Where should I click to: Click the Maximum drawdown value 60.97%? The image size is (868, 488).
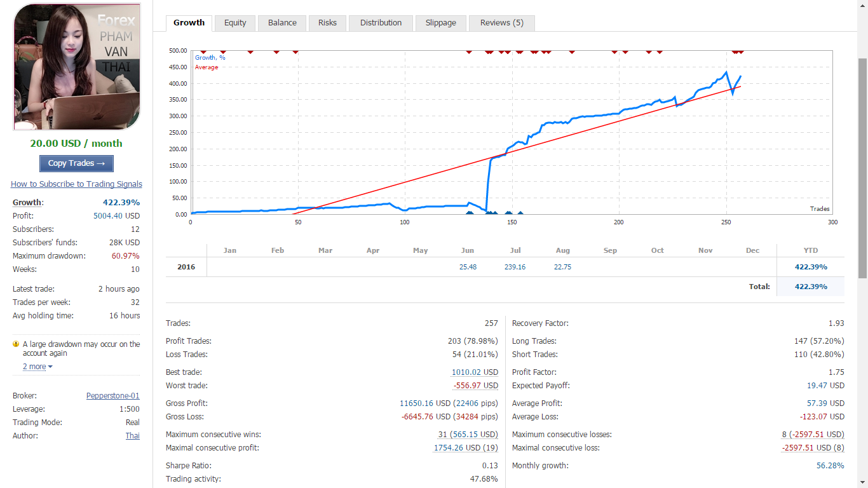[x=126, y=256]
